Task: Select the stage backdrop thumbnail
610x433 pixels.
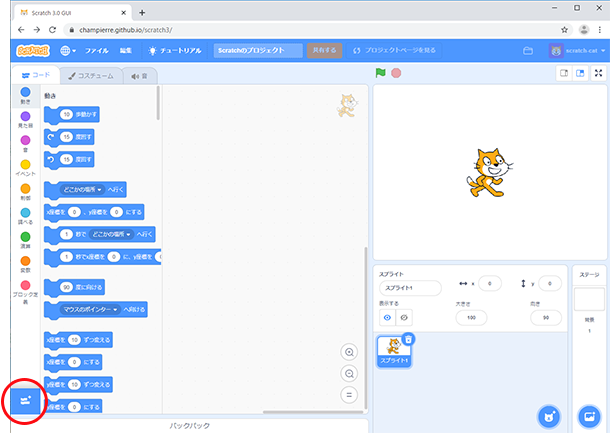Action: [x=589, y=299]
